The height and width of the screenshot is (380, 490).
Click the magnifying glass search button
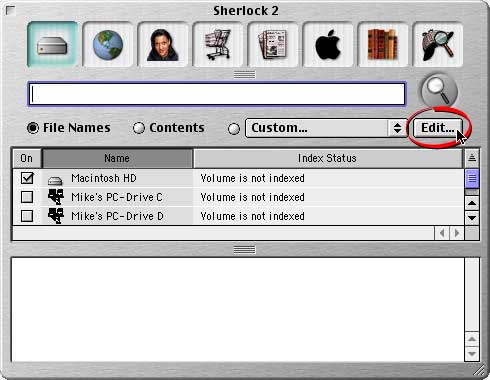coord(439,91)
